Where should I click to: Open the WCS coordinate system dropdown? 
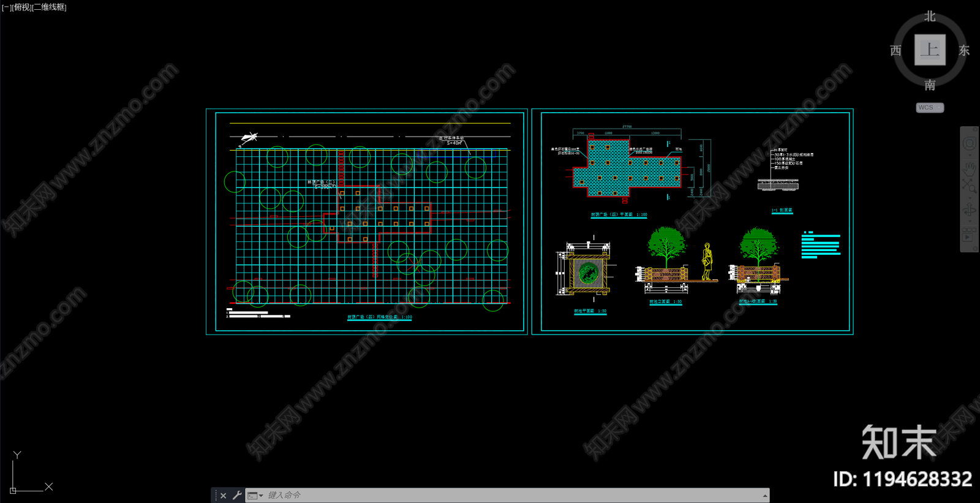pos(930,108)
